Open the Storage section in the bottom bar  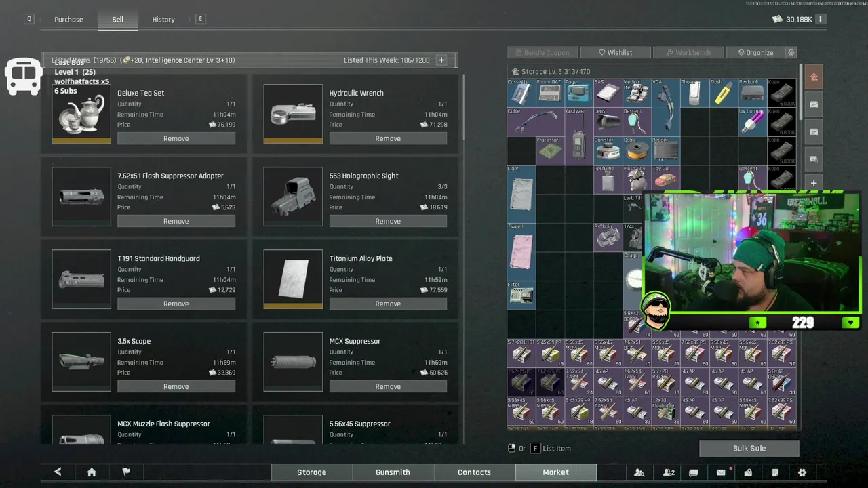coord(311,472)
